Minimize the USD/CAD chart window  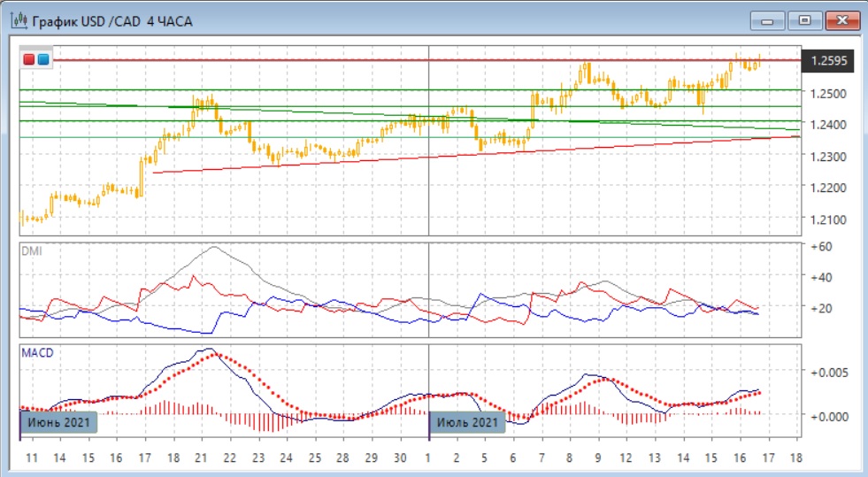click(768, 20)
